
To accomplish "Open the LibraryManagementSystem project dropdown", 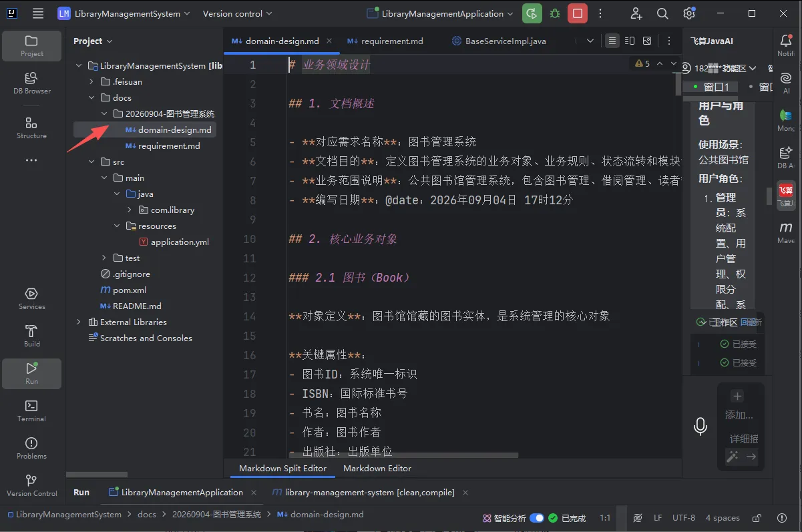I will pyautogui.click(x=124, y=13).
